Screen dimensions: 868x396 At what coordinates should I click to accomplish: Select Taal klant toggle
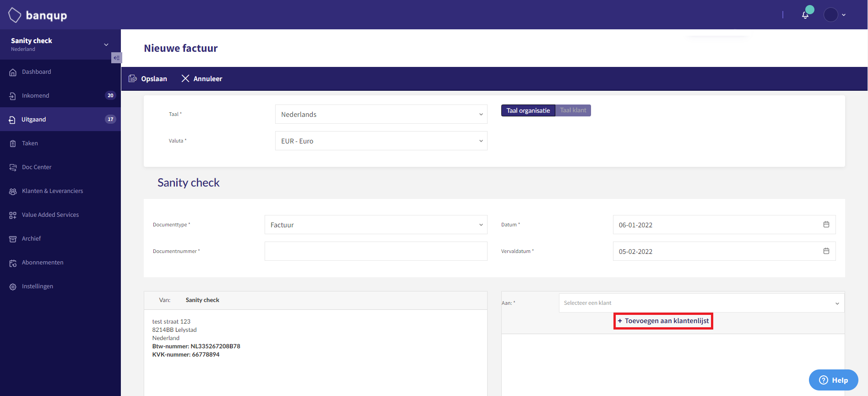[573, 110]
